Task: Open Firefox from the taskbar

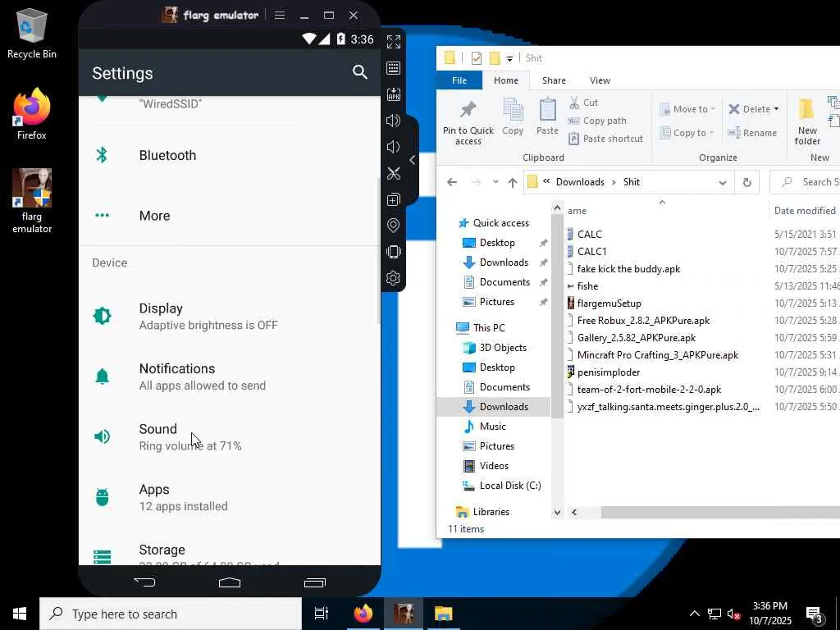Action: 363,614
